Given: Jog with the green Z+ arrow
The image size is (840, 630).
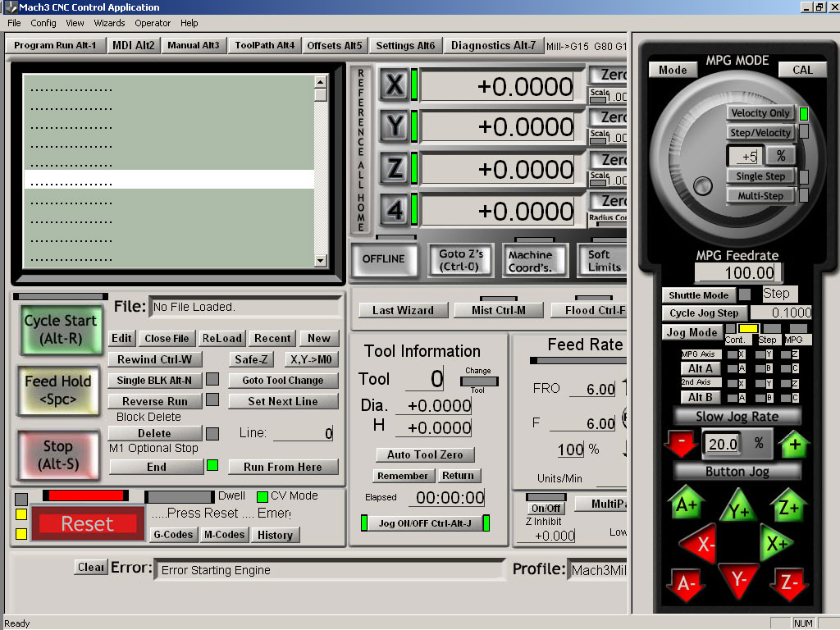Looking at the screenshot, I should click(788, 504).
